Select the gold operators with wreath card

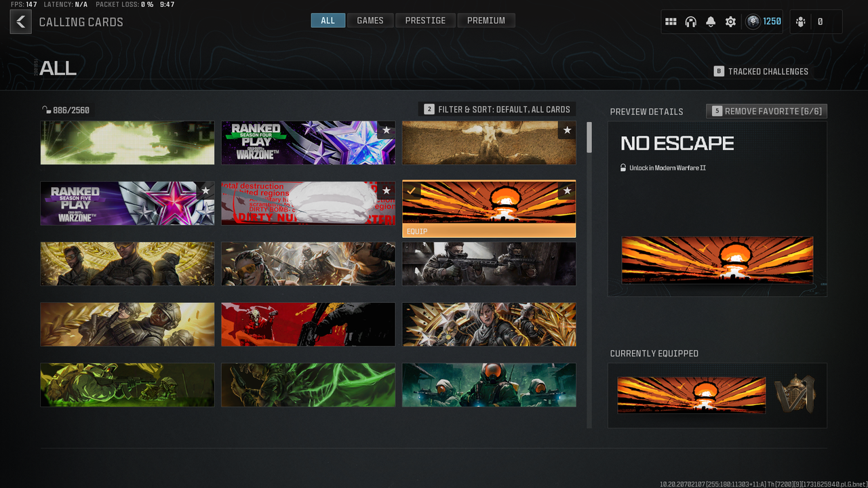pos(127,264)
